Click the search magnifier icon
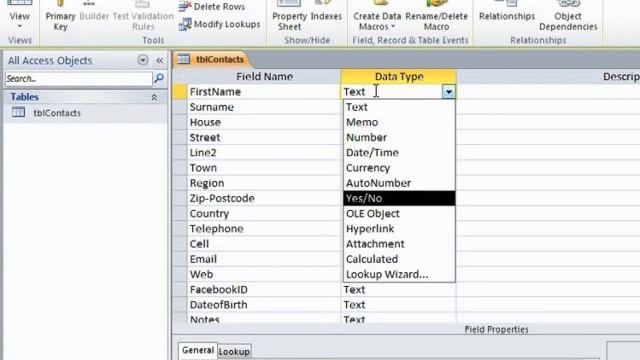640x360 pixels. click(159, 78)
